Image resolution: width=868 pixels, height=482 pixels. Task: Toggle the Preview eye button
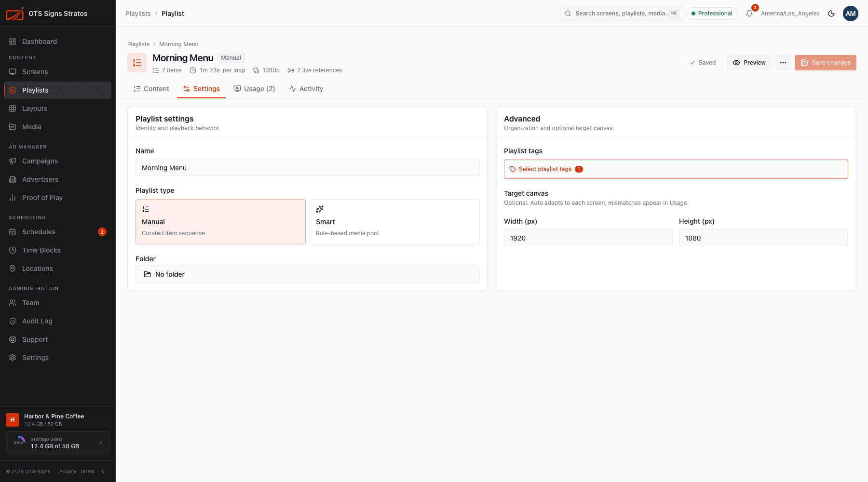(x=749, y=63)
